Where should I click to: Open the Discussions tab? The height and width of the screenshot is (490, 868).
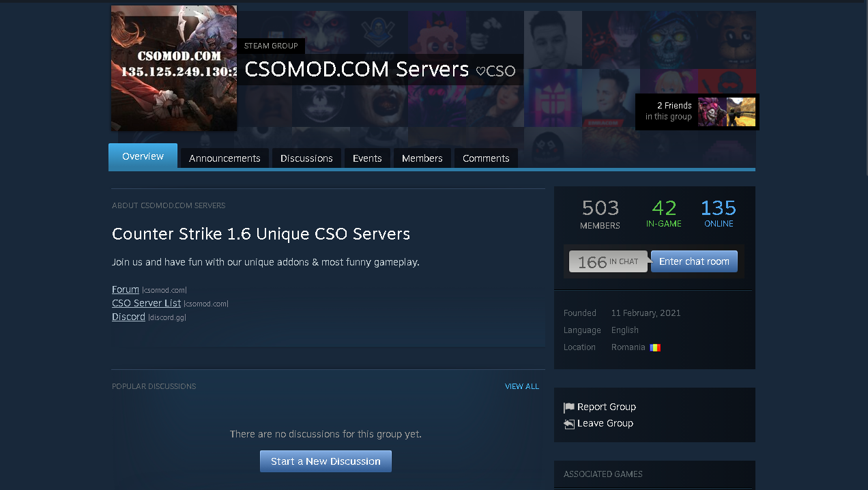[306, 158]
